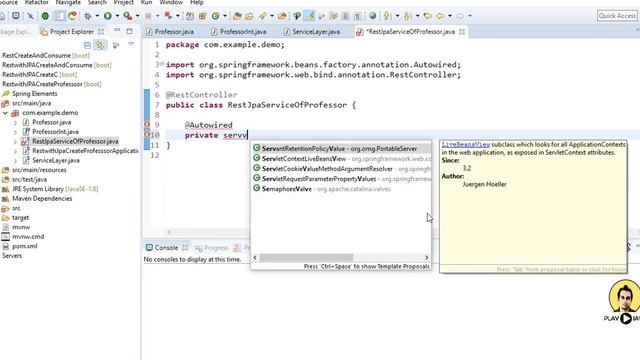Open the globe Web Browser icon
Screen dimensions: 640x360
click(372, 16)
